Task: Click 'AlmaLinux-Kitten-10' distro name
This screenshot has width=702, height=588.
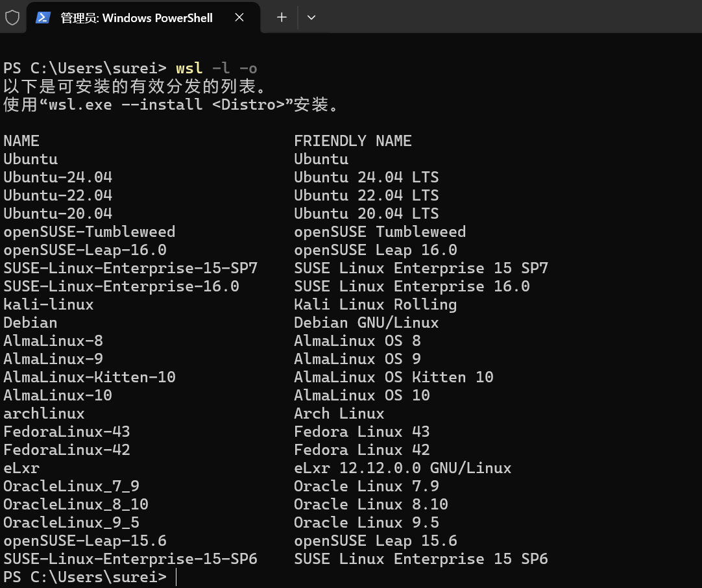Action: point(90,377)
